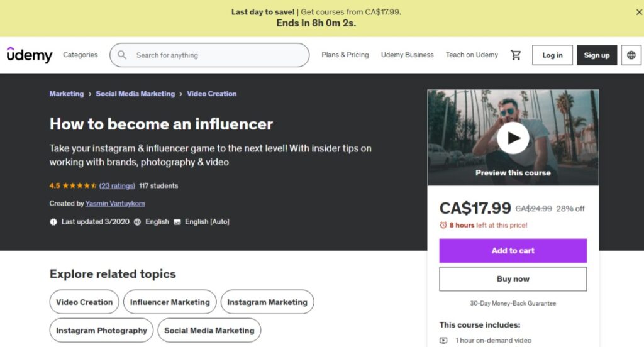
Task: Open instructor Yasmin Vantuykom's profile
Action: coord(115,203)
